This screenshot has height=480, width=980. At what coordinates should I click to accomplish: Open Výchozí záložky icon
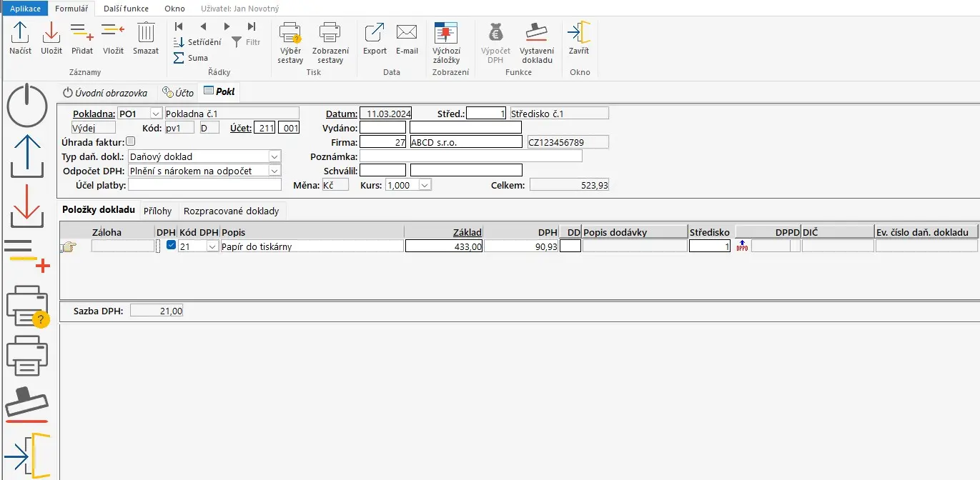click(x=446, y=33)
